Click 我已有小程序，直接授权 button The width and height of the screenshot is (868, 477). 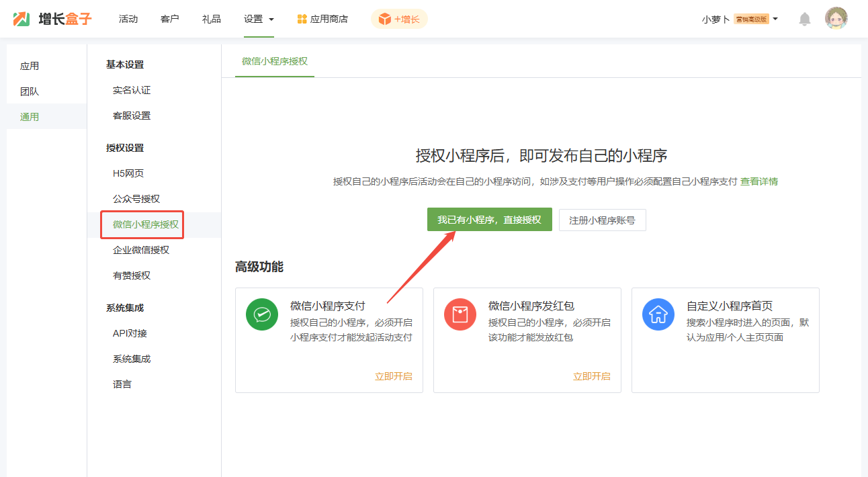[490, 220]
